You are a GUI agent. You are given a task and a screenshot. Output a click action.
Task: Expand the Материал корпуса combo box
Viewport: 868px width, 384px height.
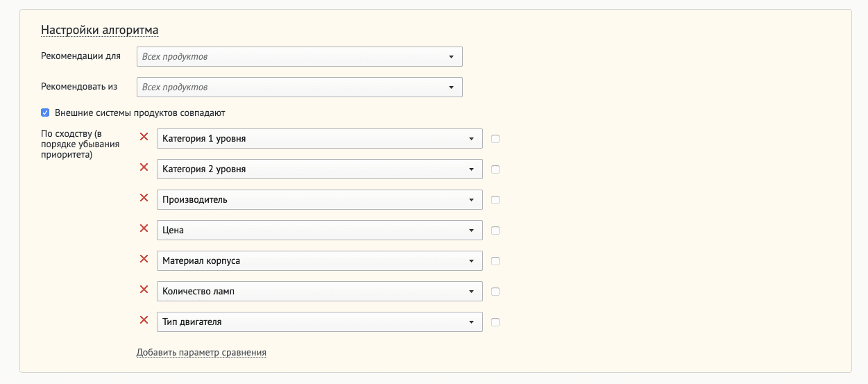(320, 260)
